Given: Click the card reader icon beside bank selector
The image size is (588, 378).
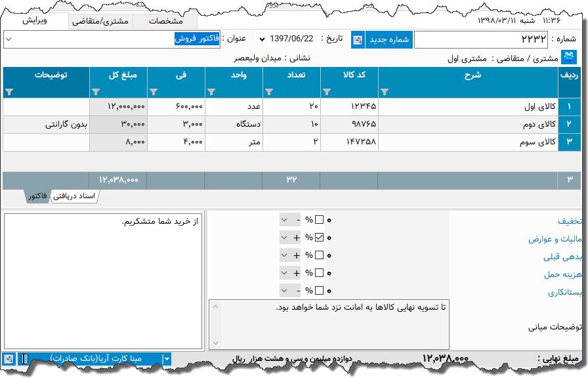Looking at the screenshot, I should coord(25,358).
